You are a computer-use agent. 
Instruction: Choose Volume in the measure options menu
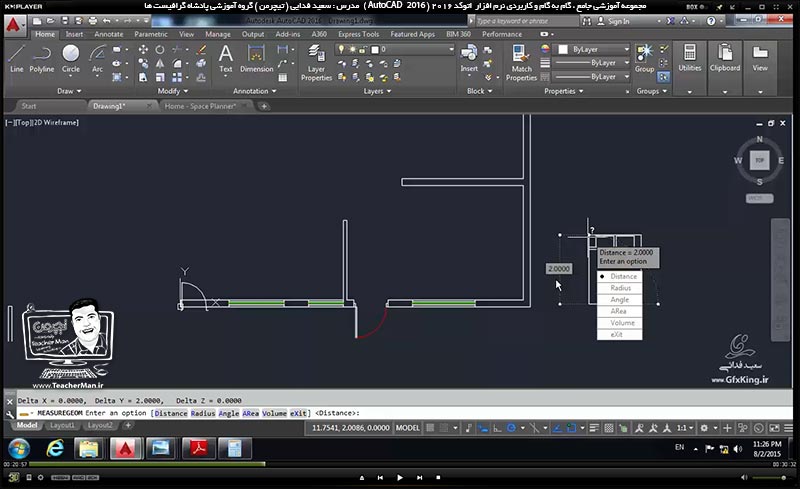[620, 323]
